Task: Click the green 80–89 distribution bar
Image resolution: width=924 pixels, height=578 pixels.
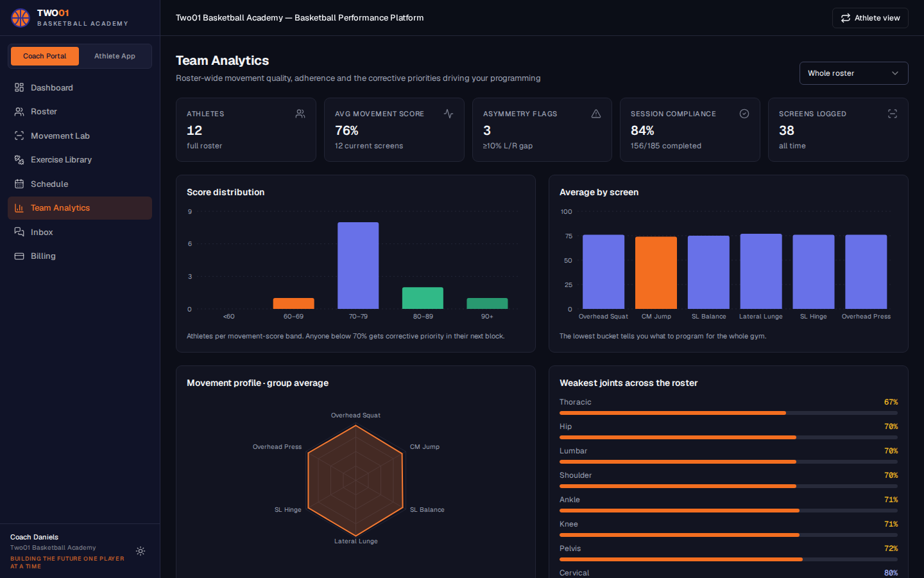Action: pos(423,298)
